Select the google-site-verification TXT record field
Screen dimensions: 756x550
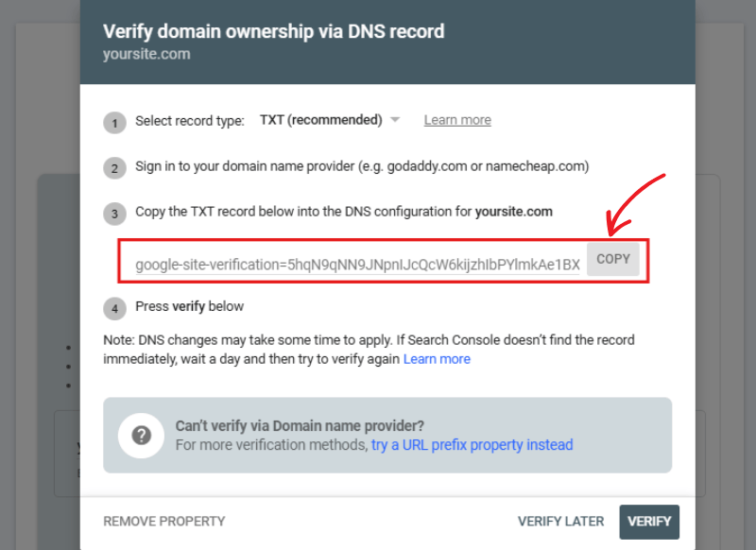(357, 265)
